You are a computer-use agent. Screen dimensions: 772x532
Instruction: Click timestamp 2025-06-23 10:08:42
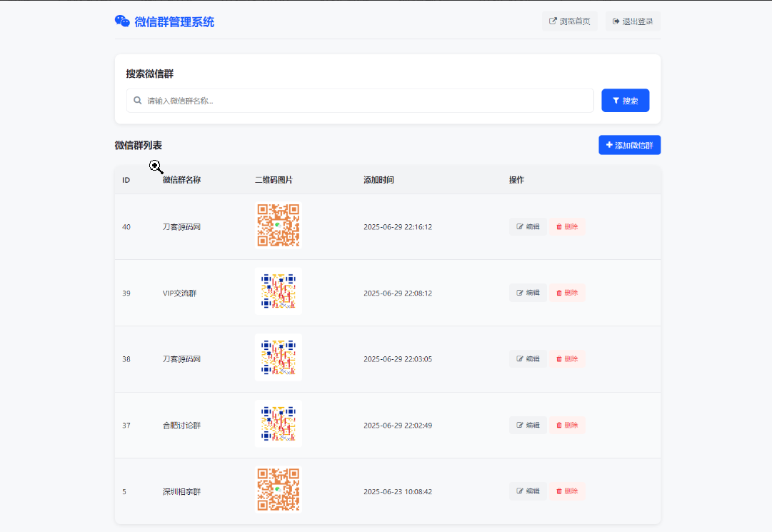[398, 491]
